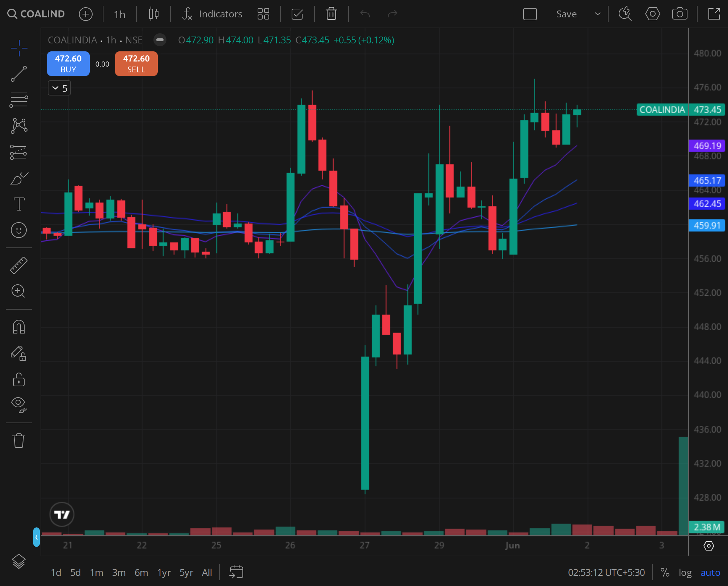This screenshot has height=586, width=728.
Task: Toggle magnet mode snapping
Action: 19,327
